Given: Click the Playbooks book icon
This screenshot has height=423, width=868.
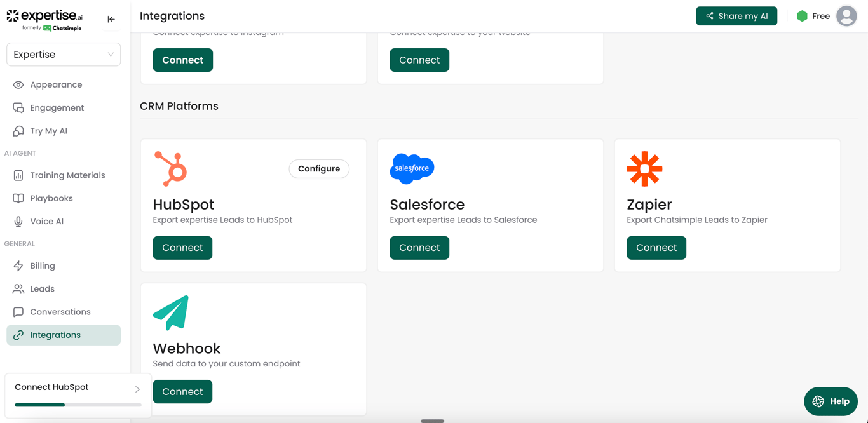Looking at the screenshot, I should (18, 198).
